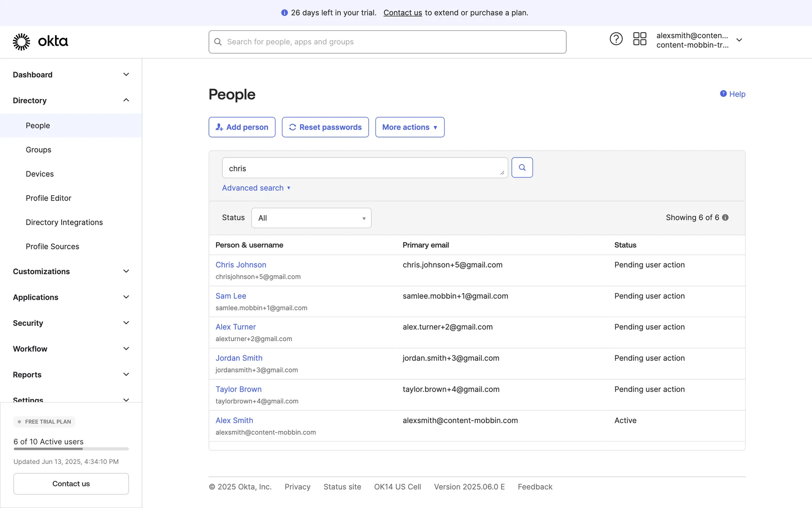Expand the account menu chevron
The width and height of the screenshot is (812, 508).
click(739, 40)
